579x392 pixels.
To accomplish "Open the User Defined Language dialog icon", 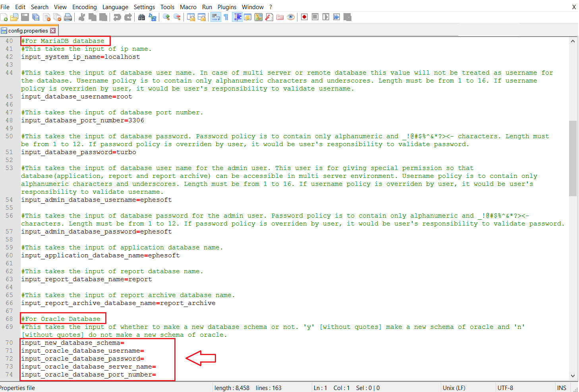I will [x=248, y=17].
